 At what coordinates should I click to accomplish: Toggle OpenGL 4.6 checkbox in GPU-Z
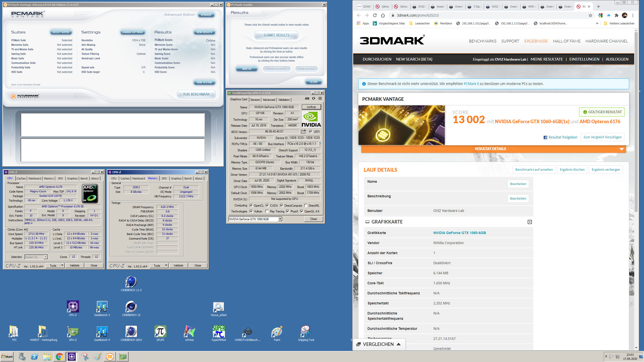tap(302, 211)
